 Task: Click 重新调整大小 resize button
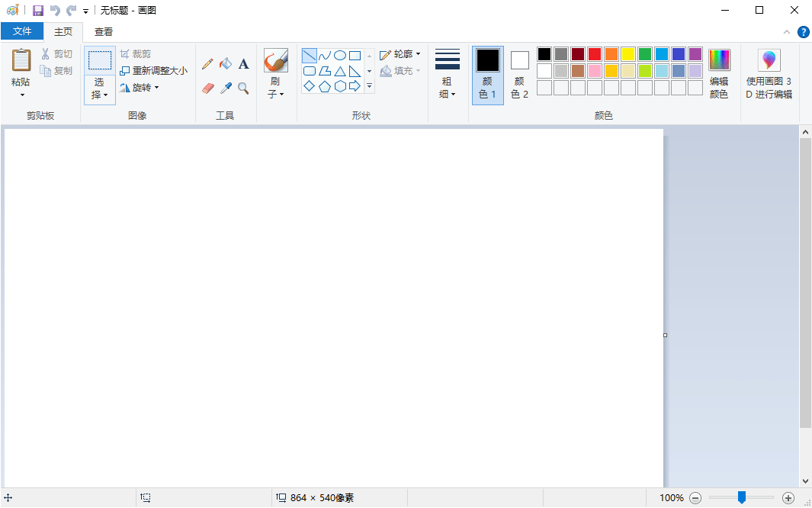(x=153, y=71)
